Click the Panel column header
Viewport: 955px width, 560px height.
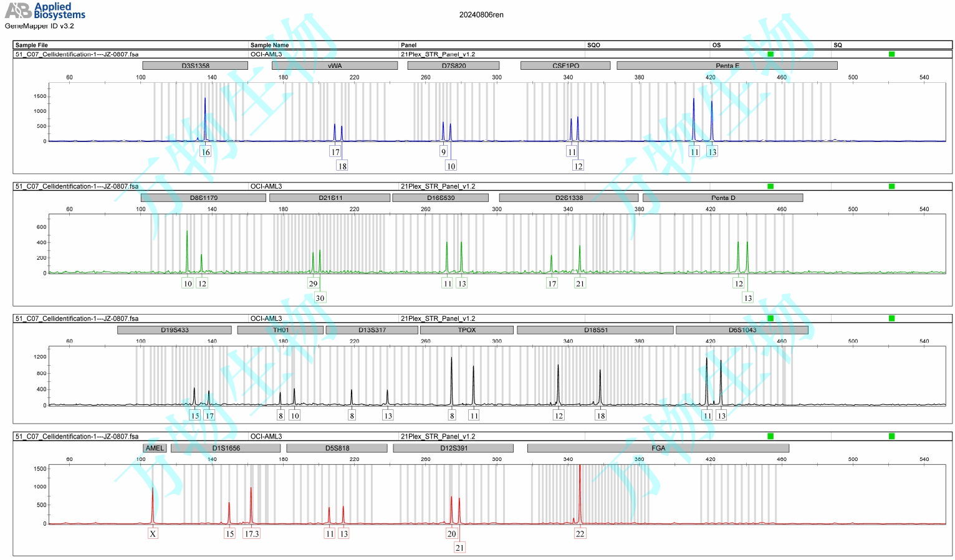pyautogui.click(x=408, y=45)
